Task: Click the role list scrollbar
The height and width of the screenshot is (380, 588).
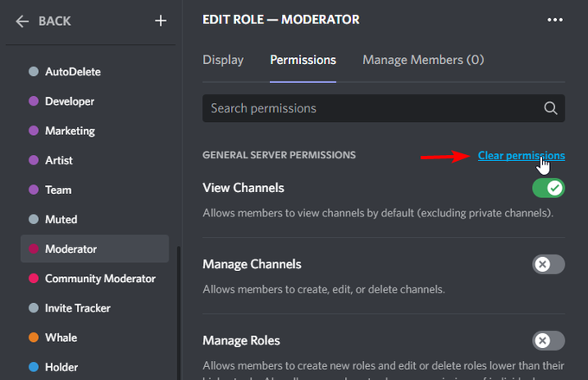Action: point(178,312)
